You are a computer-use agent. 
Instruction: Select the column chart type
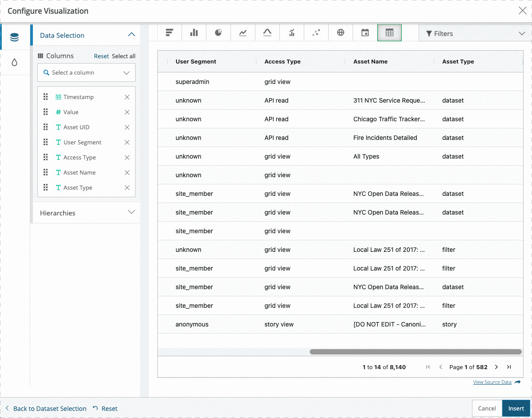click(x=194, y=32)
